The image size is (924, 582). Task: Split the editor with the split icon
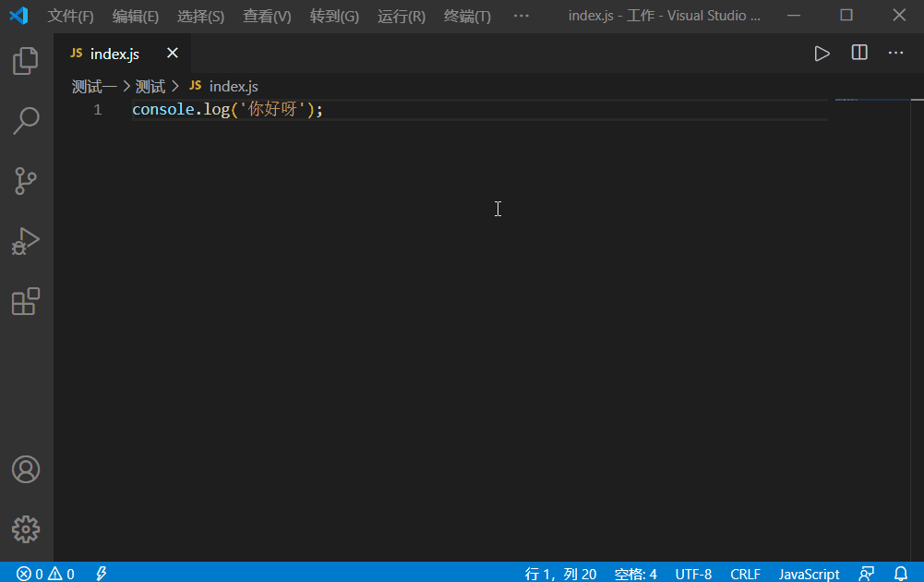click(x=858, y=53)
